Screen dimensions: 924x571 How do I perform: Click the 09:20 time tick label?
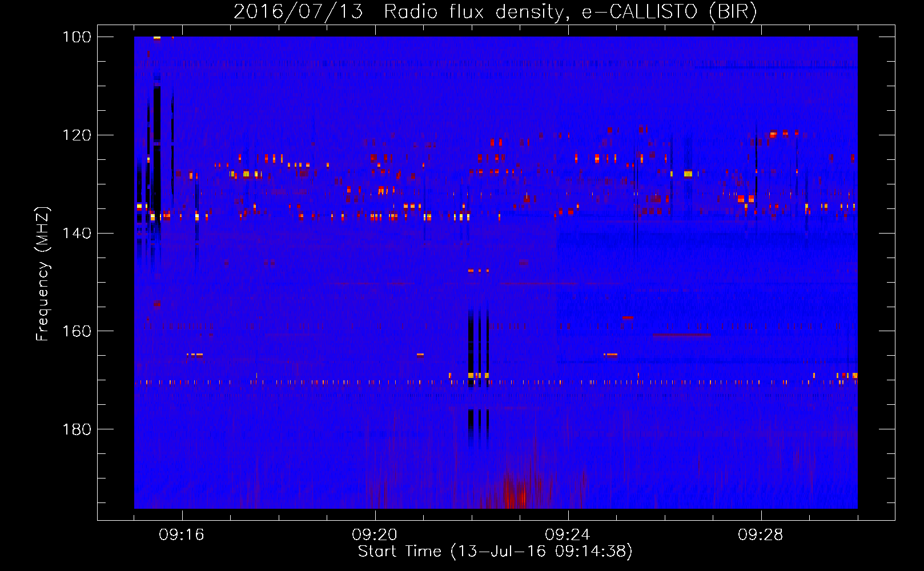click(375, 535)
